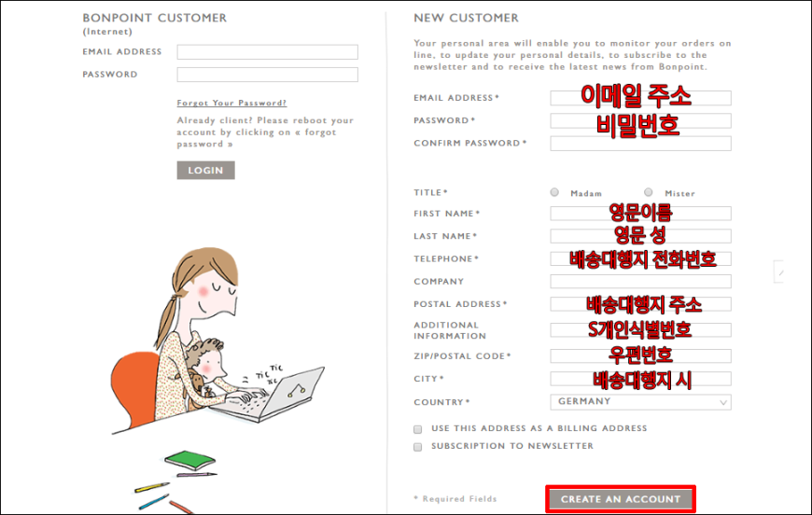Open the Country dropdown showing Germany
Viewport: 812px width, 515px height.
click(x=640, y=402)
